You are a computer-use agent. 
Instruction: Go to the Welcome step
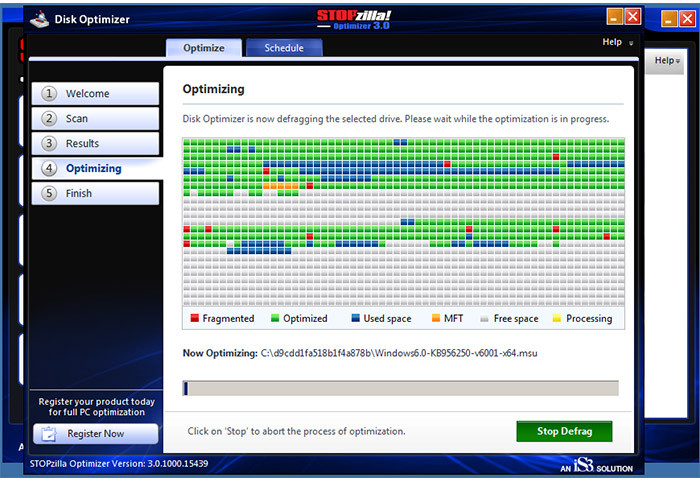tap(95, 93)
